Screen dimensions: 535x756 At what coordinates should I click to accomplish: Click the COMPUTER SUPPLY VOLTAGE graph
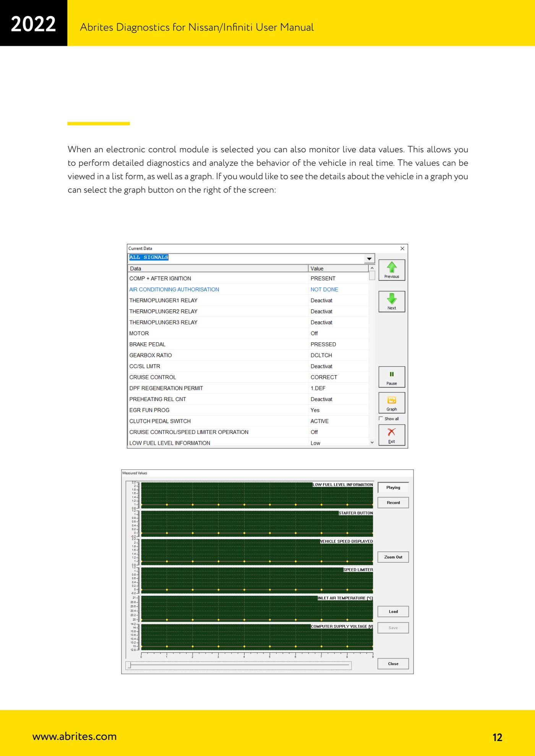[257, 637]
